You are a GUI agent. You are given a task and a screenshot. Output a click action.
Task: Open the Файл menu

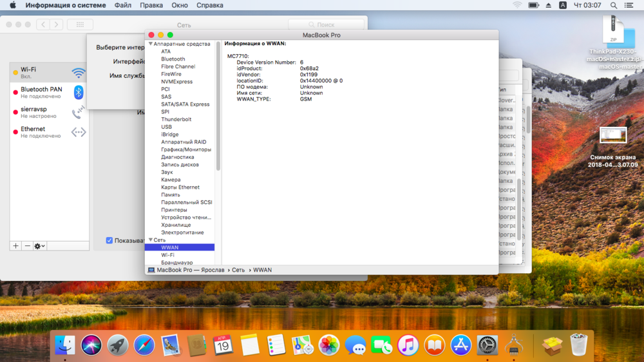point(122,5)
